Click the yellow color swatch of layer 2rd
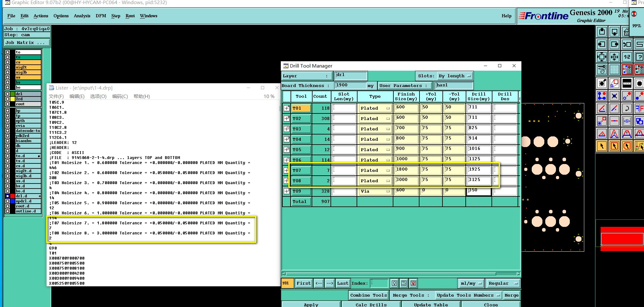The height and width of the screenshot is (307, 644). coord(13,99)
